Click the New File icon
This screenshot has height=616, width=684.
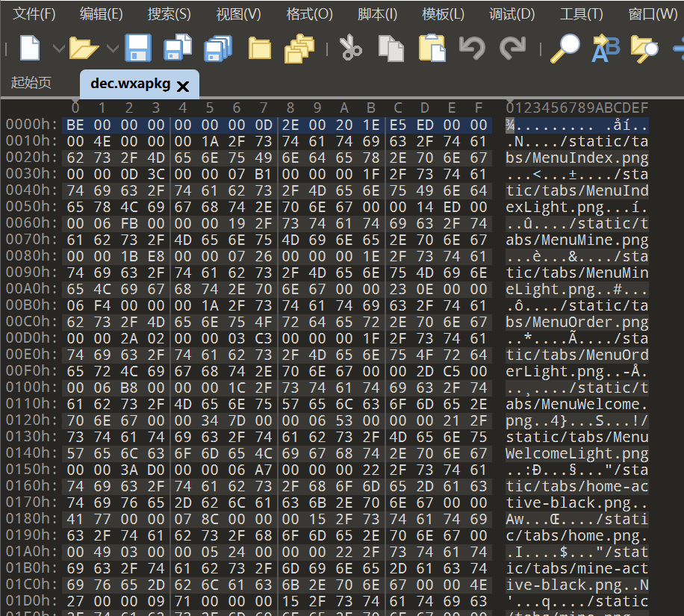tap(29, 49)
